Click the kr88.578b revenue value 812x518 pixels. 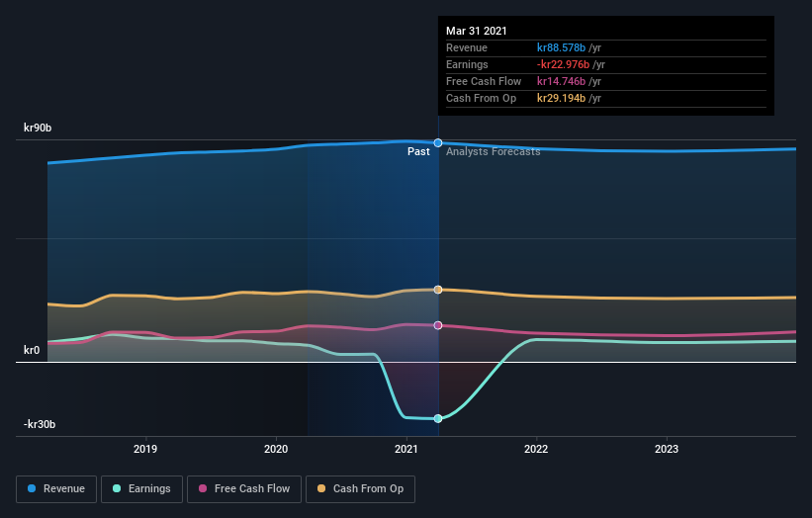562,47
